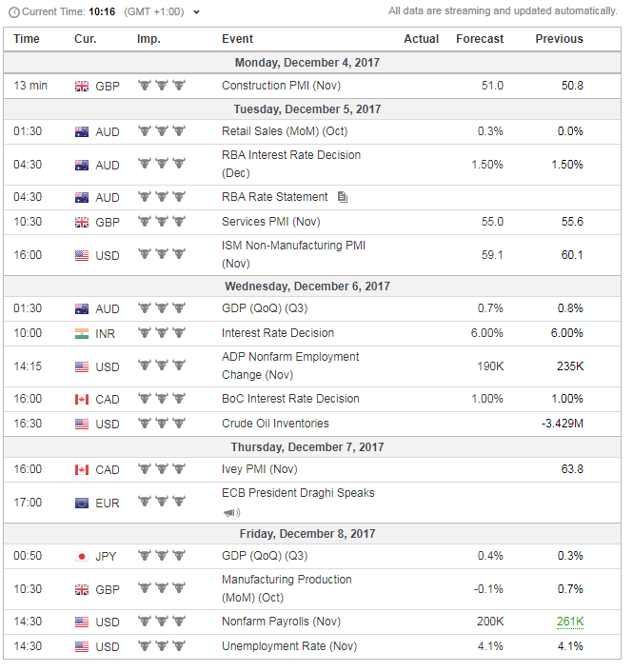Click the speaker icon under ECB President Draghi Speaks
The image size is (633, 672).
231,512
